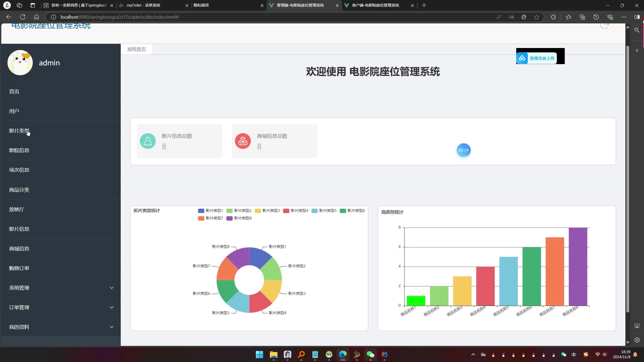Open WeChat from the taskbar
The width and height of the screenshot is (644, 362).
point(370,354)
